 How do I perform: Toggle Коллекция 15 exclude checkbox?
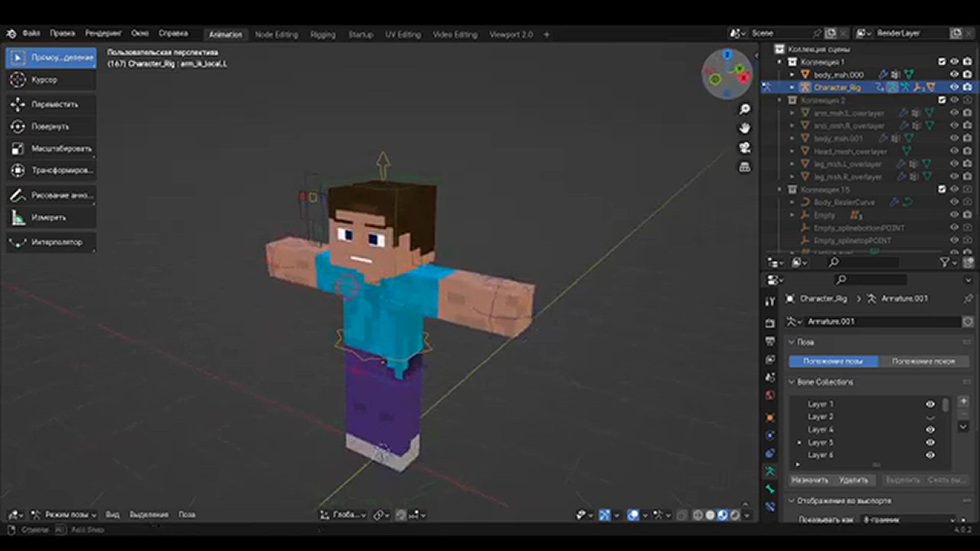tap(942, 189)
